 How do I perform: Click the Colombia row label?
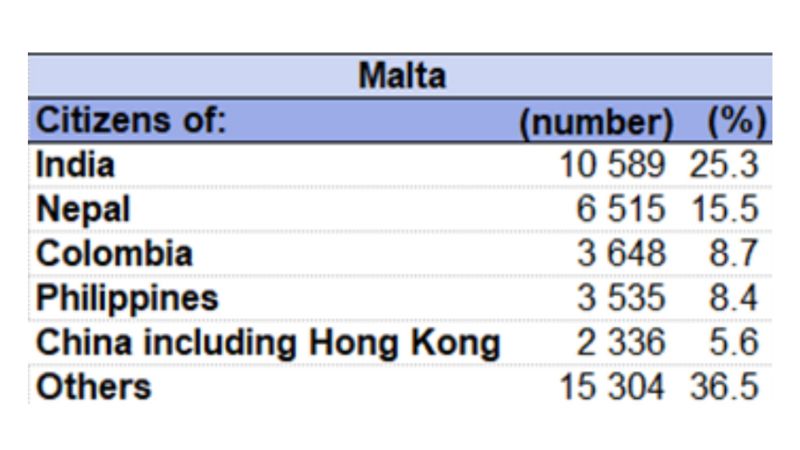click(x=114, y=254)
